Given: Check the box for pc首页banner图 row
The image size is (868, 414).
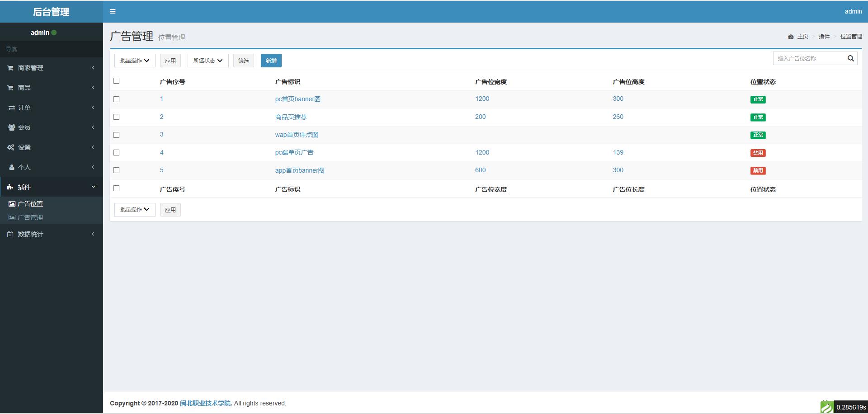Looking at the screenshot, I should pos(117,99).
